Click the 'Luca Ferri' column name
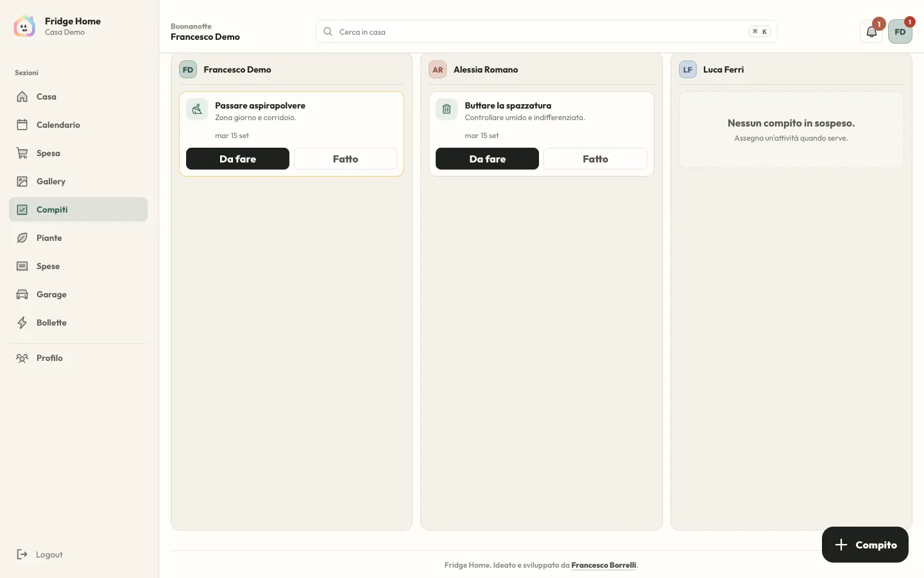The image size is (924, 578). click(x=723, y=69)
